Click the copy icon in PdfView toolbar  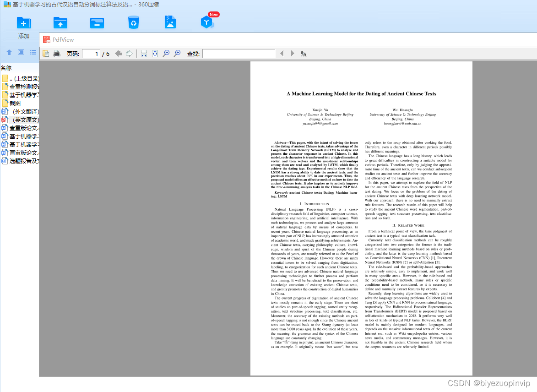[46, 54]
